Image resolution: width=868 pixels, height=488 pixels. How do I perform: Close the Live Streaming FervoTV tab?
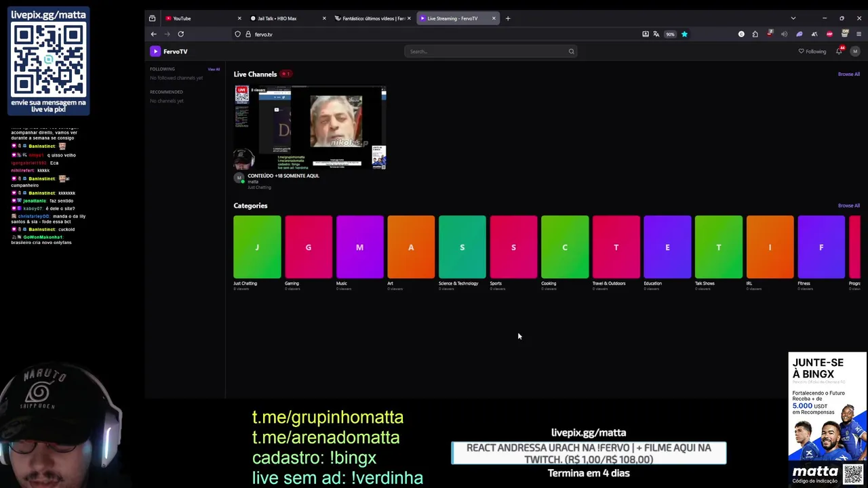494,18
